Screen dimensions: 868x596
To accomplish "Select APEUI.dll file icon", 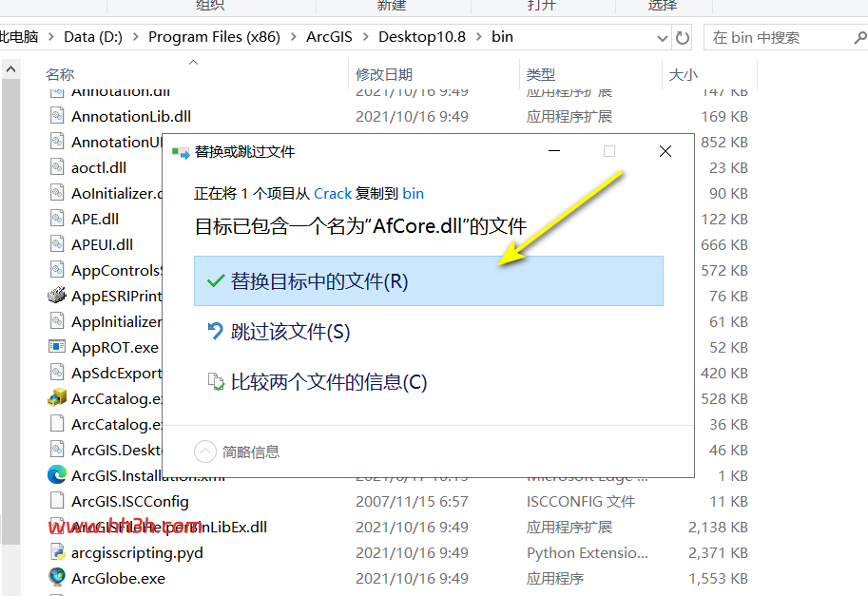I will tap(57, 244).
